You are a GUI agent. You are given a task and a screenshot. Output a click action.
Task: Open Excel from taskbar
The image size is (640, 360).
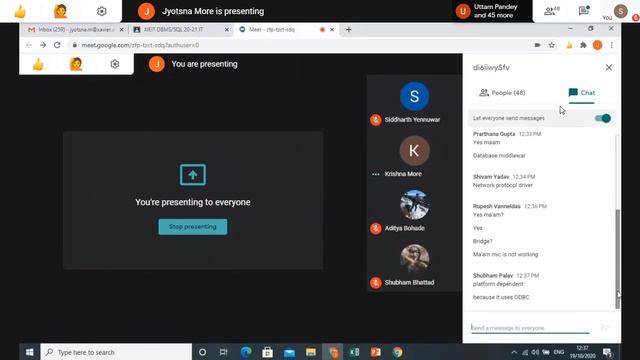354,352
